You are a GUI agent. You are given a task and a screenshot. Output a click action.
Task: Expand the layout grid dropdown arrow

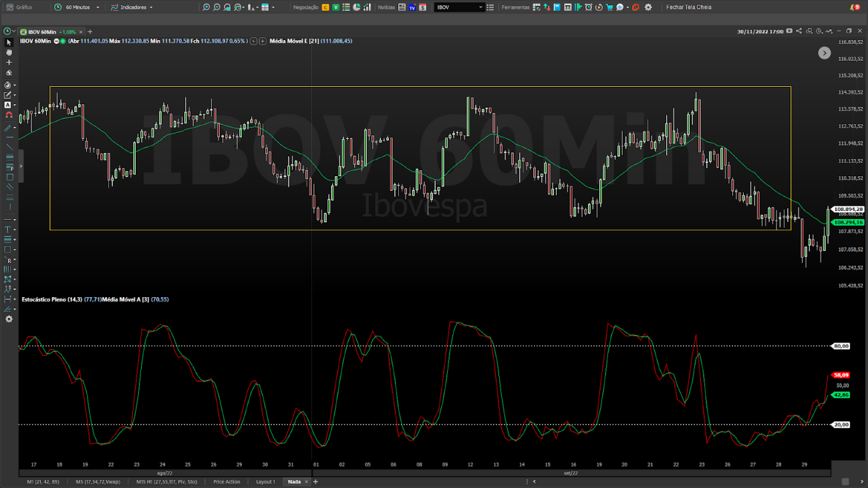(273, 7)
